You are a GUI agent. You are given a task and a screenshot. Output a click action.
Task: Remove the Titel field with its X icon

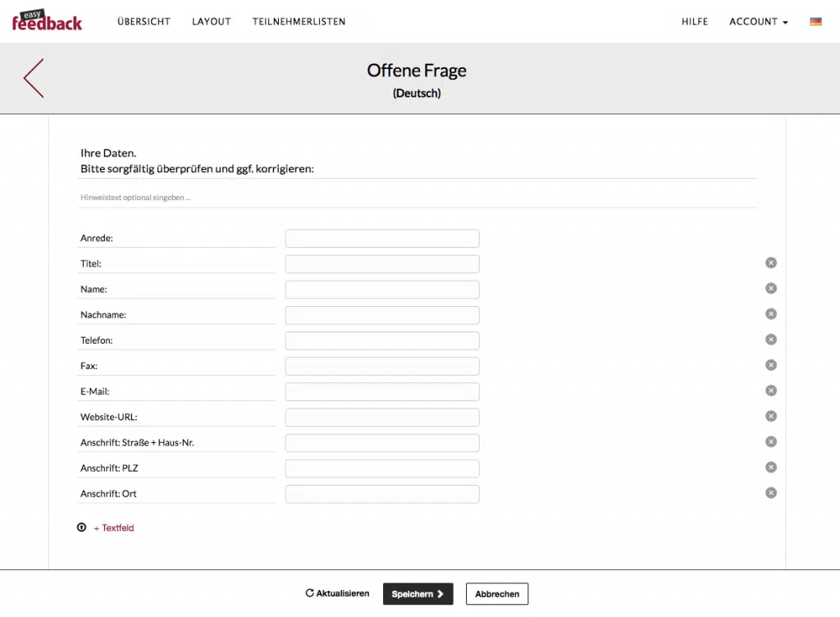(x=771, y=263)
